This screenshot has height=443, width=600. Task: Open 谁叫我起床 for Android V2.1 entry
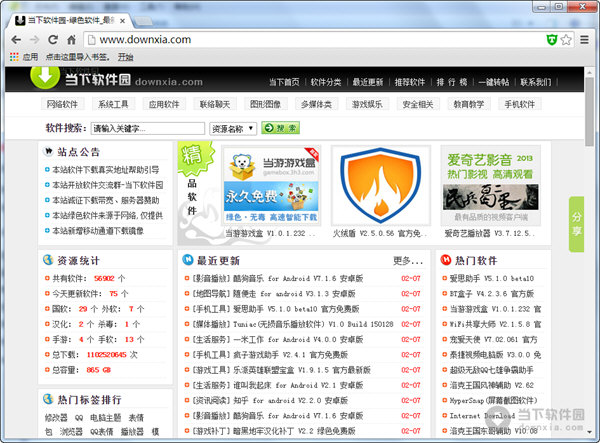click(277, 385)
